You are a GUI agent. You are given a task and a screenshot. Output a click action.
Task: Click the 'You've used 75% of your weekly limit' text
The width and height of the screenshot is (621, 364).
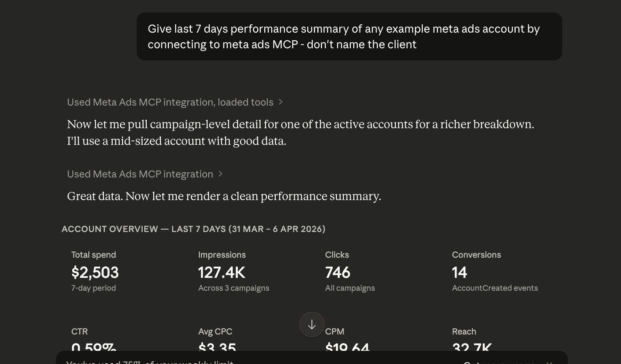[150, 362]
